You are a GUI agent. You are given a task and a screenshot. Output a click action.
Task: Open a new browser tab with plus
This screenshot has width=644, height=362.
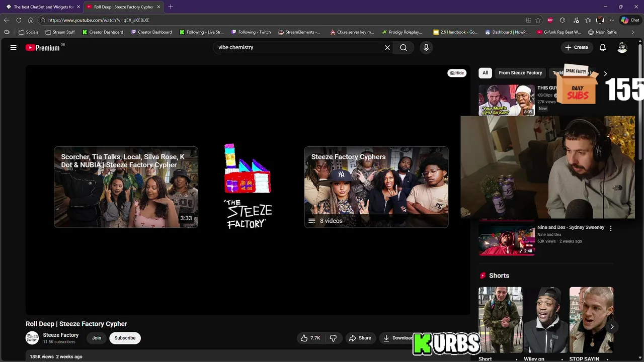[x=171, y=7]
